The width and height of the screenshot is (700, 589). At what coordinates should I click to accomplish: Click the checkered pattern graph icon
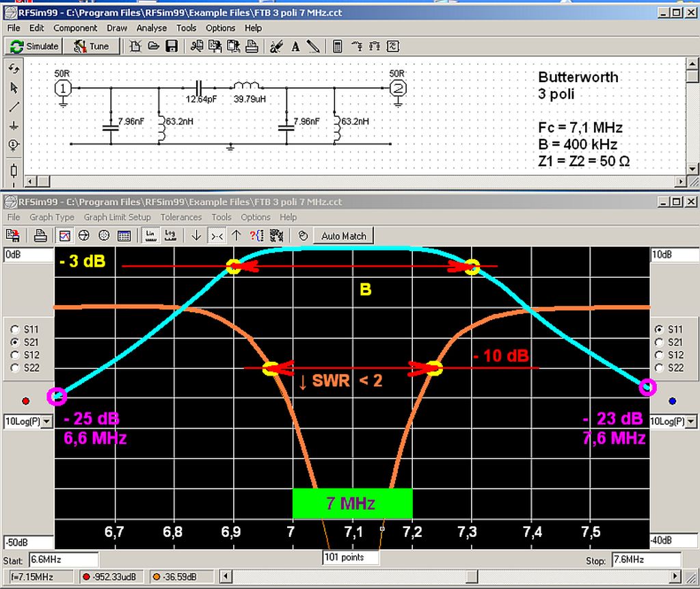pos(276,235)
